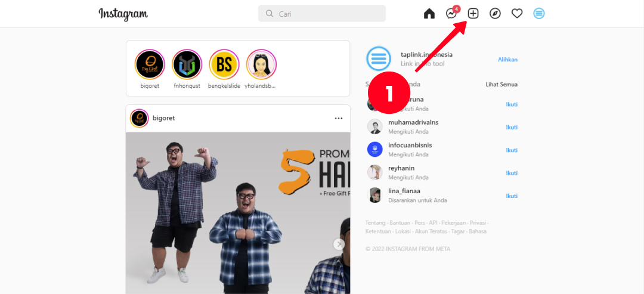View bengkelslide's story
Image resolution: width=644 pixels, height=294 pixels.
tap(224, 64)
